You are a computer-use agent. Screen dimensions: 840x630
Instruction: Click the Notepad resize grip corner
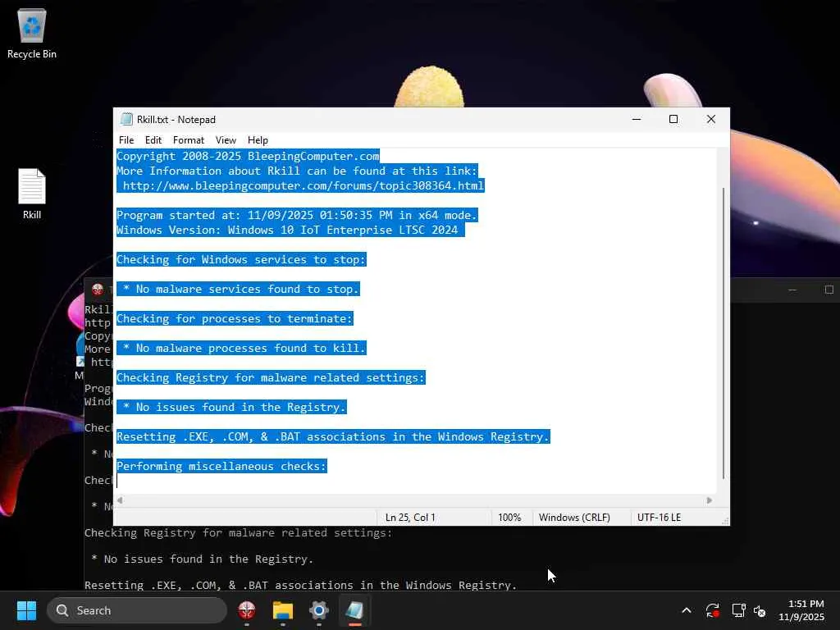[x=725, y=521]
